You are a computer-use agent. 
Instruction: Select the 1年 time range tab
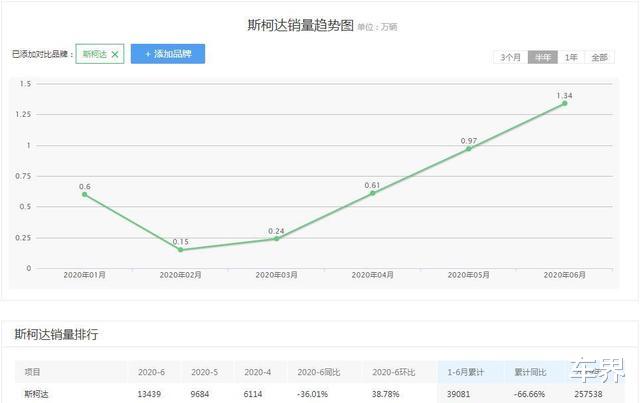(571, 57)
